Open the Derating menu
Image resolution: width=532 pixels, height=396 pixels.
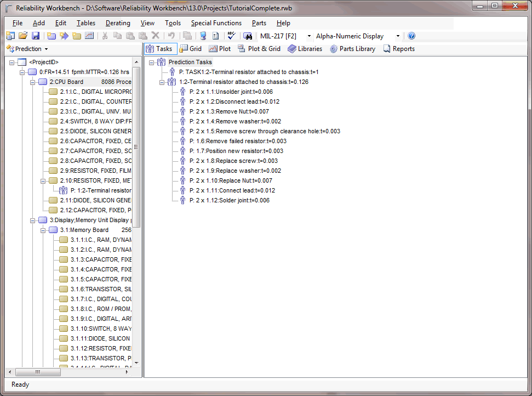coord(118,23)
